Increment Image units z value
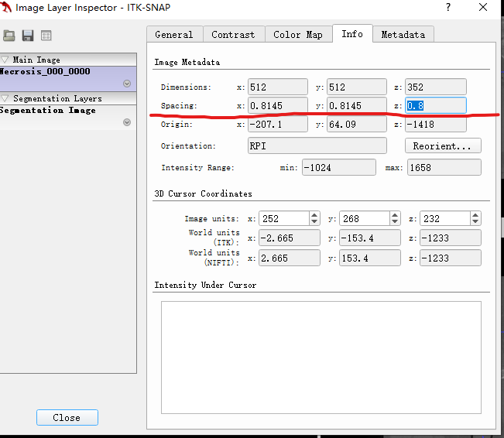This screenshot has width=504, height=438. pos(475,215)
